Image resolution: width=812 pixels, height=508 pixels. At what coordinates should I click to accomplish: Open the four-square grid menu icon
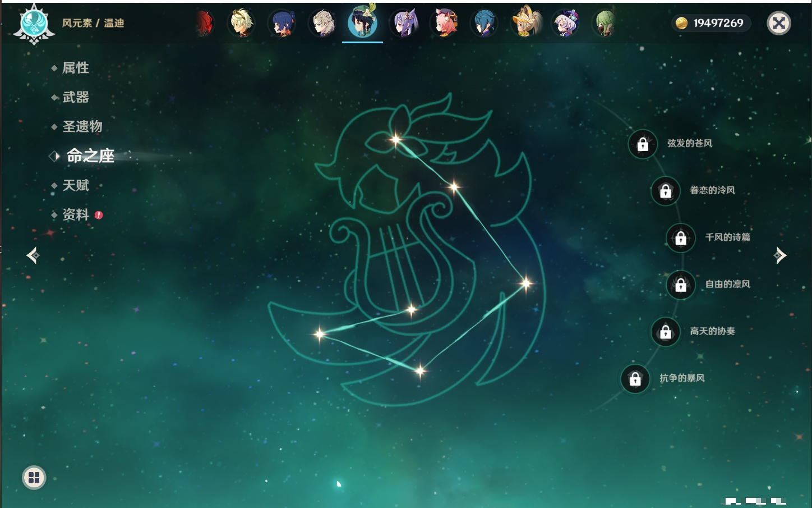click(x=34, y=478)
